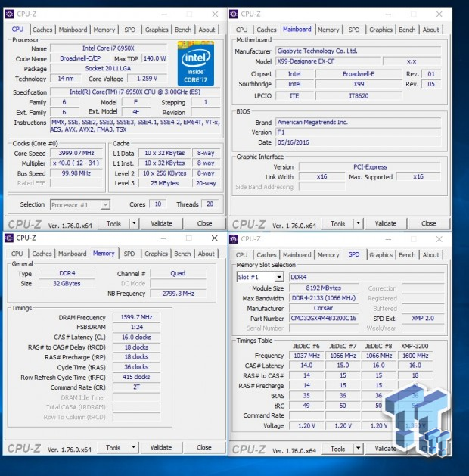This screenshot has width=469, height=476.
Task: Open Tools dropdown arrow in Mainboard window
Action: click(x=358, y=223)
